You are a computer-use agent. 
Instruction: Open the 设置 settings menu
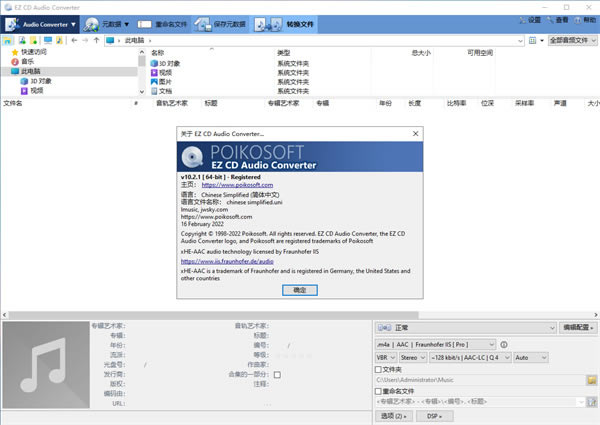(530, 20)
